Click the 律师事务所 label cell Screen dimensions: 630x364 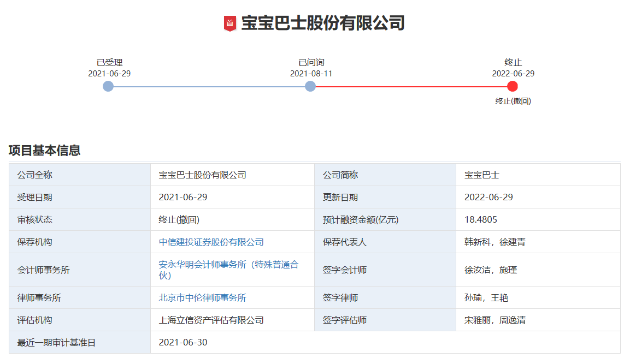[80, 298]
